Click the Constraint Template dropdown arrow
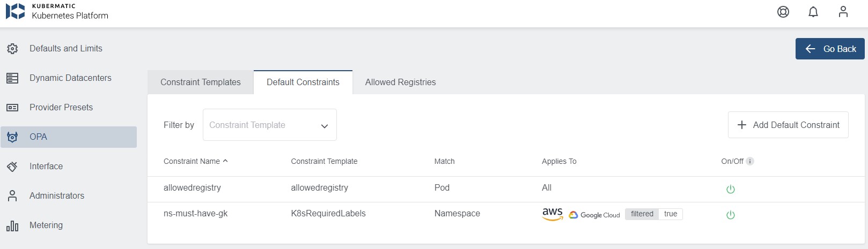 point(325,126)
